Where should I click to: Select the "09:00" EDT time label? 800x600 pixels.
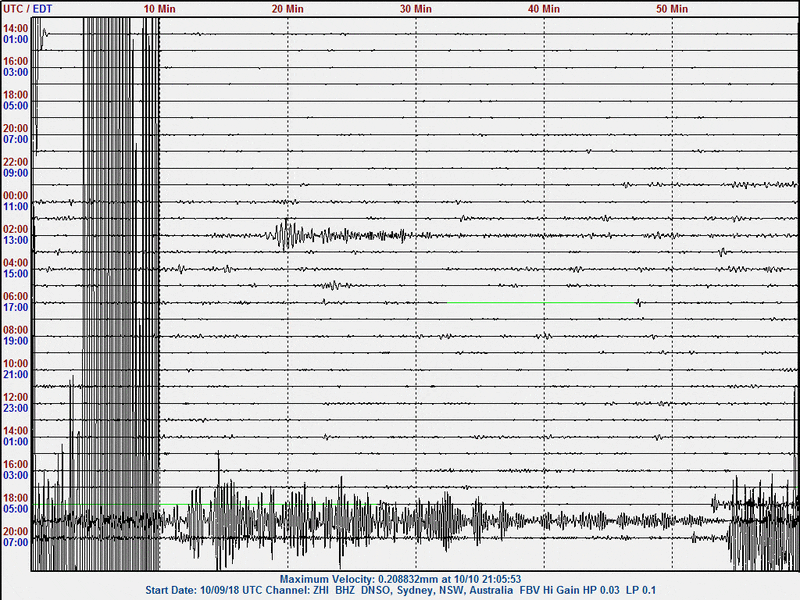point(15,173)
